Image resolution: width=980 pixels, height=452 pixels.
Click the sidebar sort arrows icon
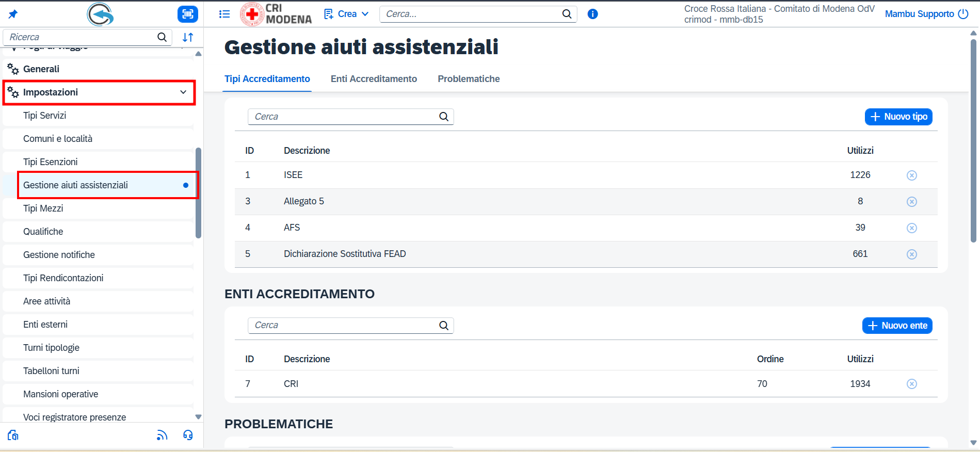point(188,37)
